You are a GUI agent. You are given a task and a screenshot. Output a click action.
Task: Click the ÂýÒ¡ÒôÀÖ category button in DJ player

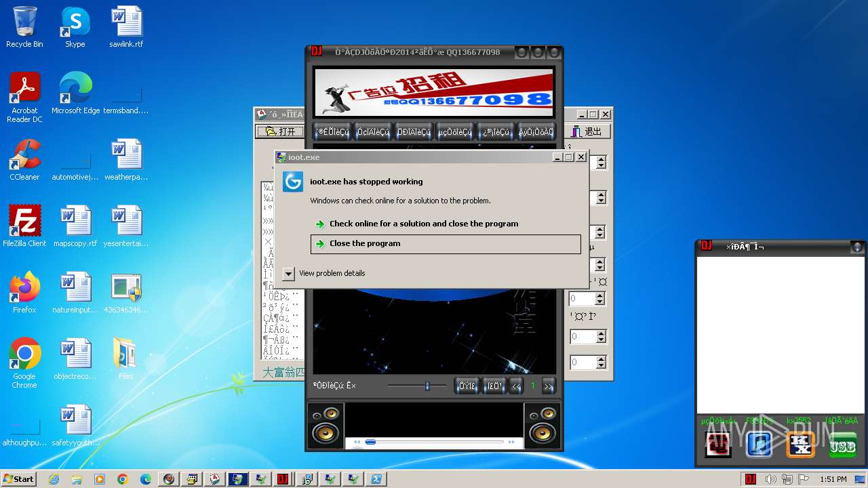(536, 132)
